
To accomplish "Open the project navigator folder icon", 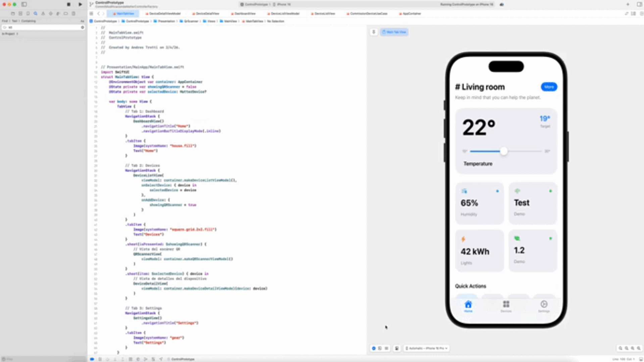I will pos(13,14).
